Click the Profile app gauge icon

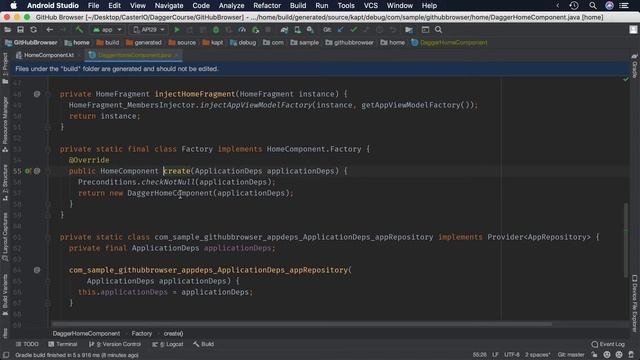click(x=242, y=30)
